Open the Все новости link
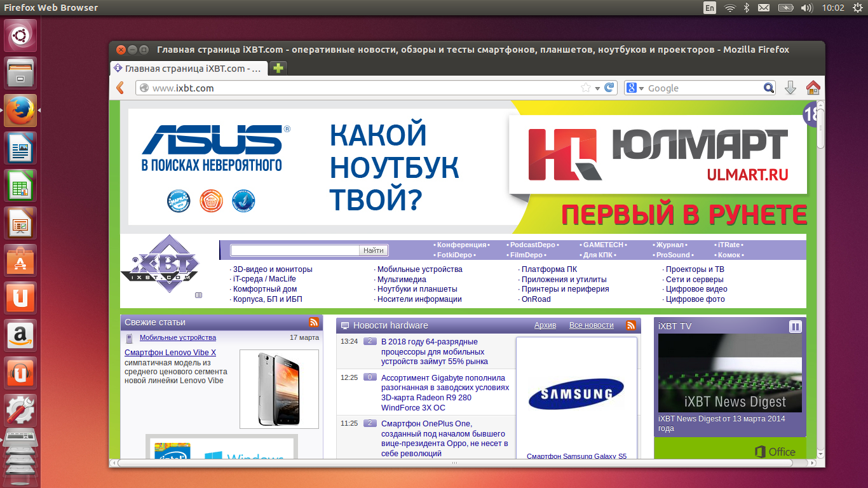The image size is (868, 488). [592, 325]
